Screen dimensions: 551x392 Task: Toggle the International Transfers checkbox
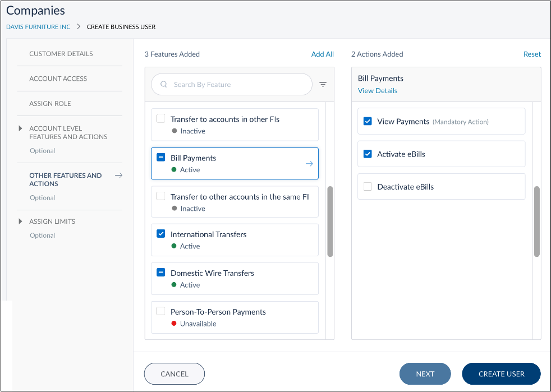[x=161, y=234]
